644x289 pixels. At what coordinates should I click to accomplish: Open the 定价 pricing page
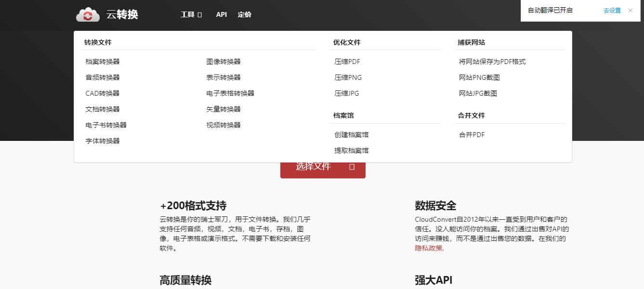[244, 14]
